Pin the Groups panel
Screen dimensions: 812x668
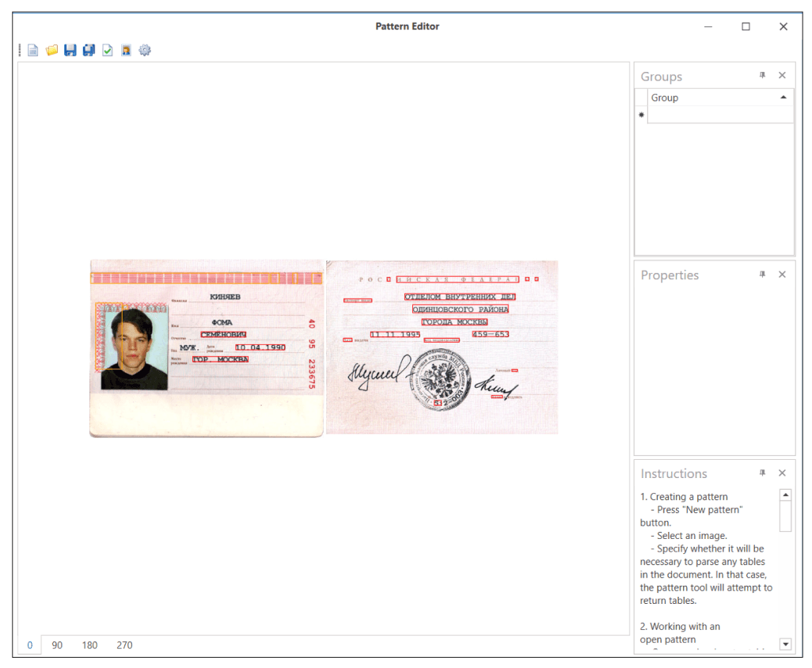[x=762, y=76]
